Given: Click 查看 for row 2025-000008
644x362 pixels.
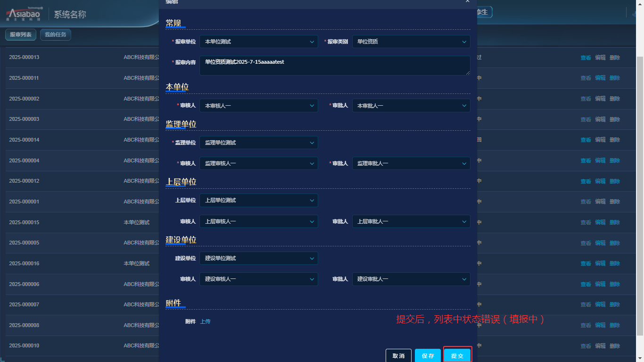Looking at the screenshot, I should [586, 325].
